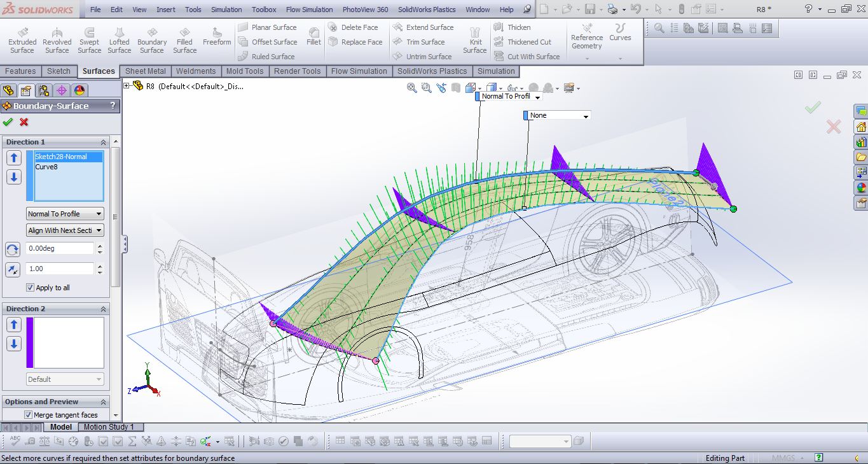This screenshot has height=464, width=868.
Task: Click the Offset Surface command
Action: (x=267, y=42)
